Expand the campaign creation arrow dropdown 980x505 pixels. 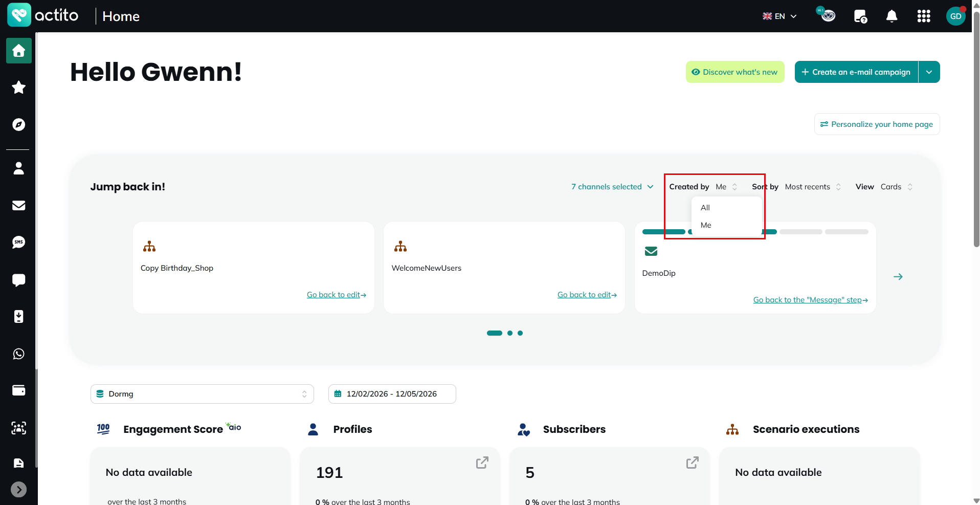pos(929,72)
